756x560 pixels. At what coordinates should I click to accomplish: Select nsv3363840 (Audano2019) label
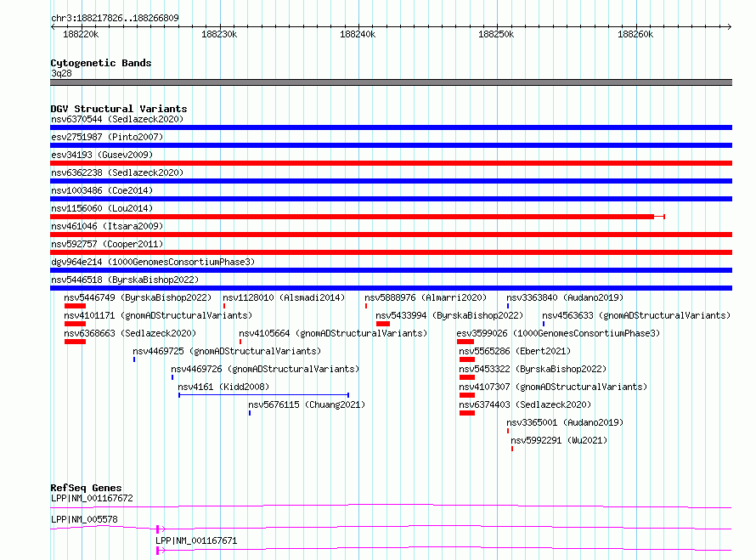565,297
